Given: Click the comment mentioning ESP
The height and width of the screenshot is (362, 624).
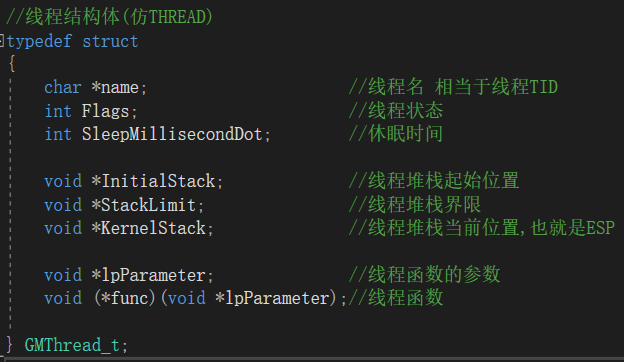Looking at the screenshot, I should [482, 228].
